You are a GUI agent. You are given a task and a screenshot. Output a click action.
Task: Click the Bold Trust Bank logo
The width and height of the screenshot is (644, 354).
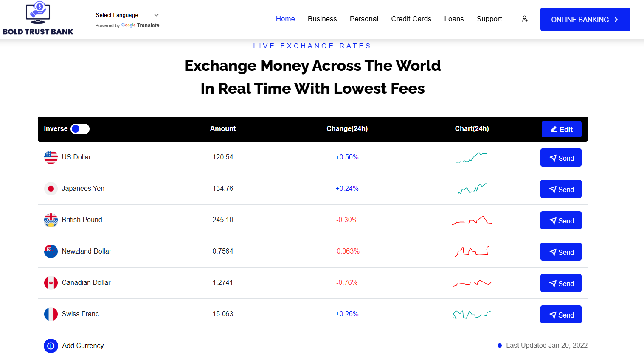38,19
